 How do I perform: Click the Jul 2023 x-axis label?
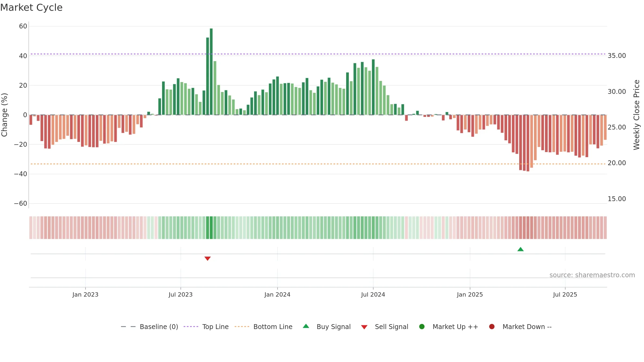click(181, 295)
